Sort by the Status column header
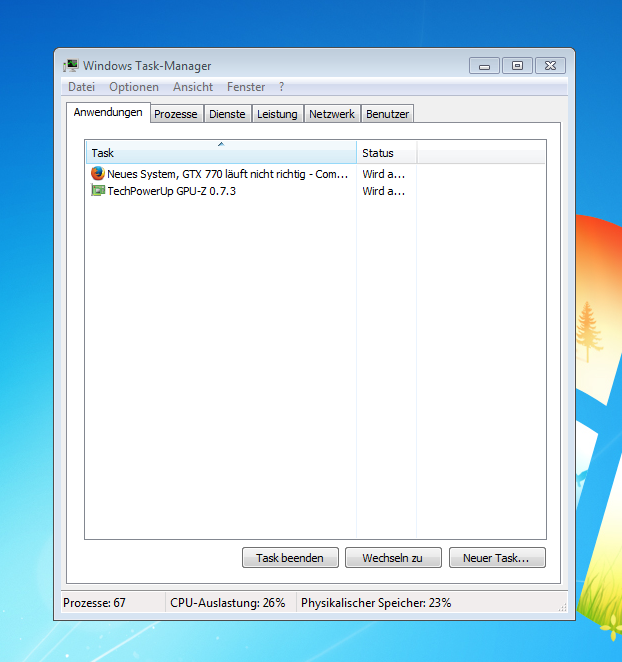 (x=387, y=152)
